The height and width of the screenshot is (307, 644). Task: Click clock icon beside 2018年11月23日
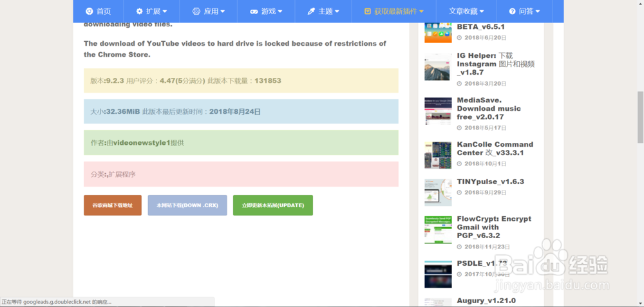pos(460,247)
